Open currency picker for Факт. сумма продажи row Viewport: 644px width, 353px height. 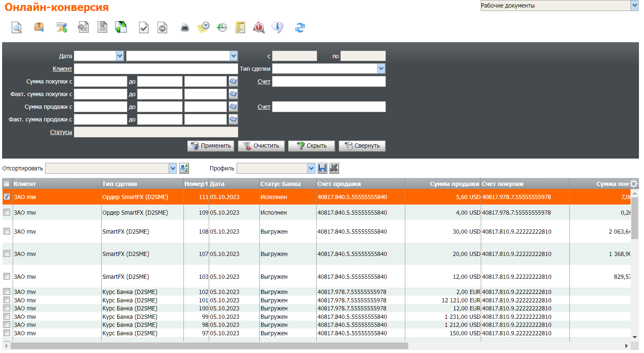(x=233, y=119)
